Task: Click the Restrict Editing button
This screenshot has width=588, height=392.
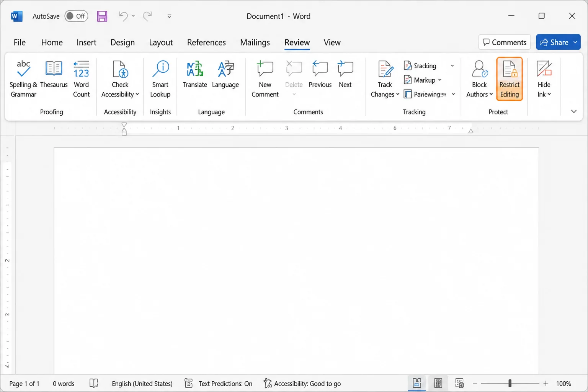Action: click(510, 79)
